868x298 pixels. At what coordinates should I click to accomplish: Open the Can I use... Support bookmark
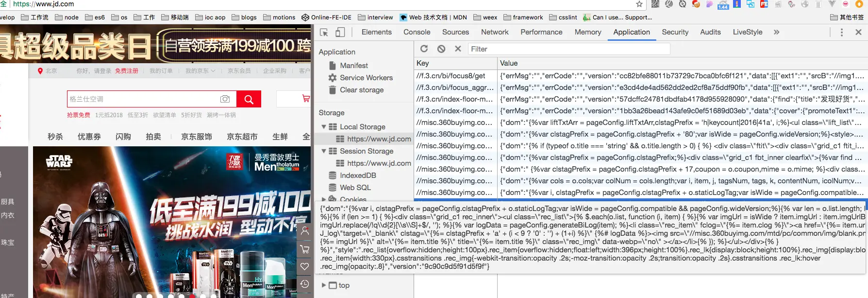618,18
